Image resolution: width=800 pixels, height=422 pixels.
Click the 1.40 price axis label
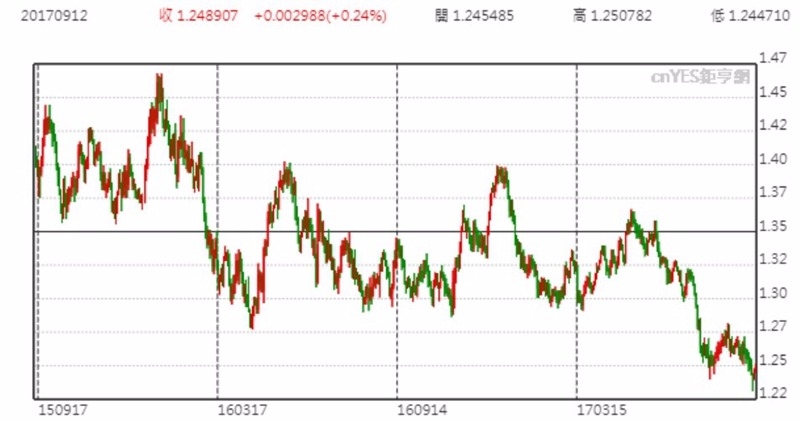pos(773,159)
